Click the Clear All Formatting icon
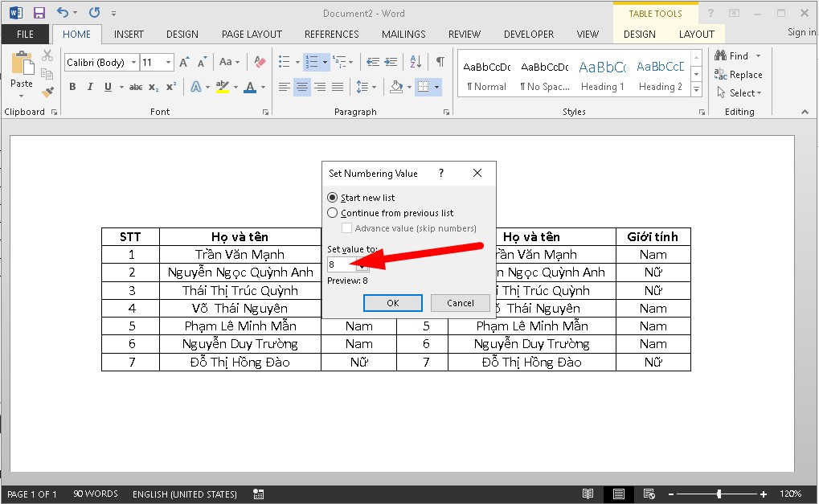 pyautogui.click(x=259, y=62)
